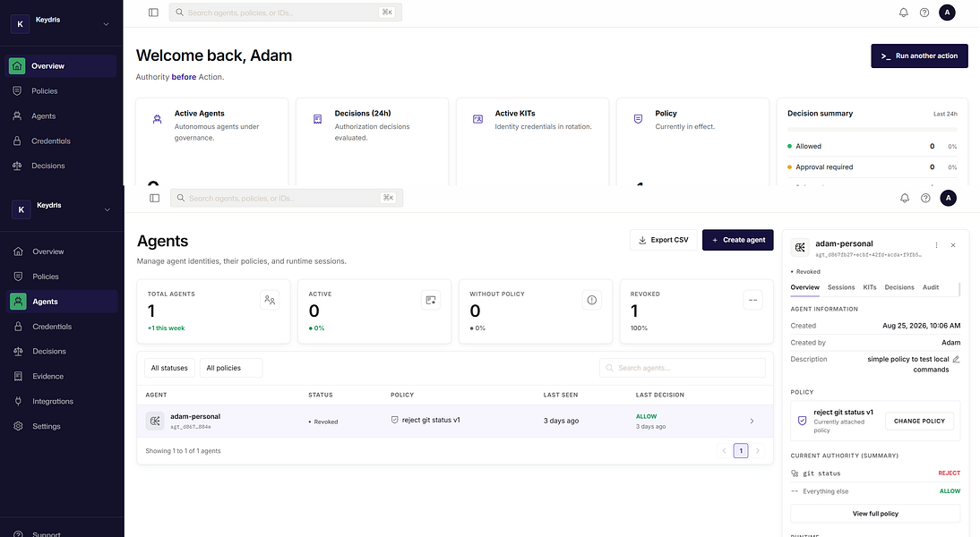
Task: Open the All policies filter dropdown
Action: click(231, 368)
